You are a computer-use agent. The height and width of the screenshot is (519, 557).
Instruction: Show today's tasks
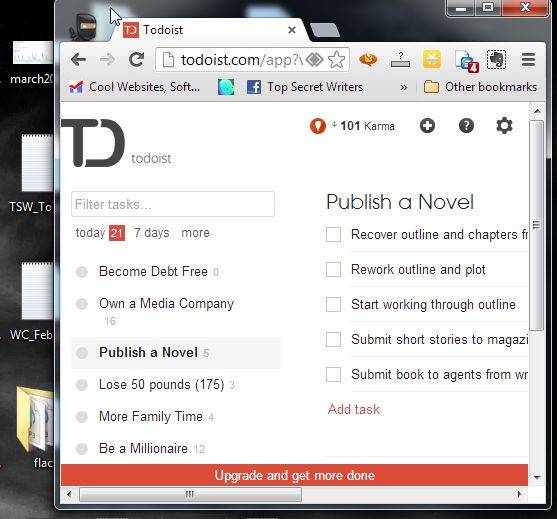point(100,233)
